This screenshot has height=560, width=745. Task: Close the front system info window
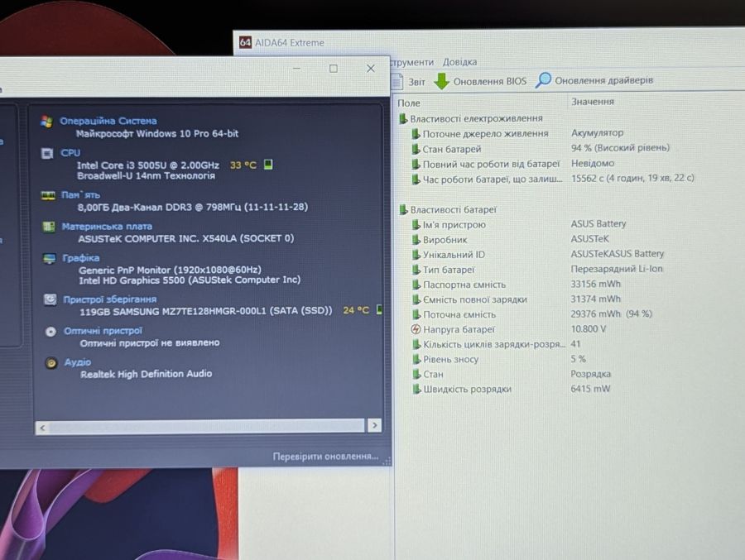coord(371,69)
